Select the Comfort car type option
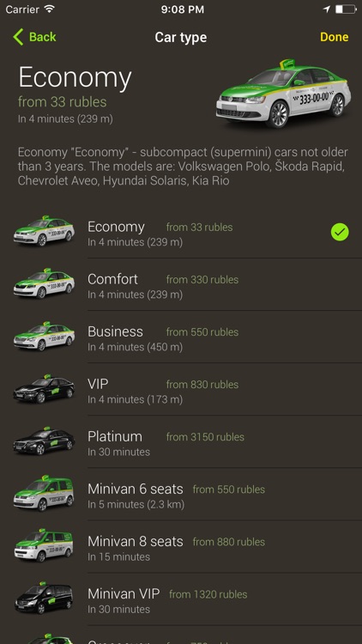This screenshot has width=362, height=644. (x=181, y=284)
